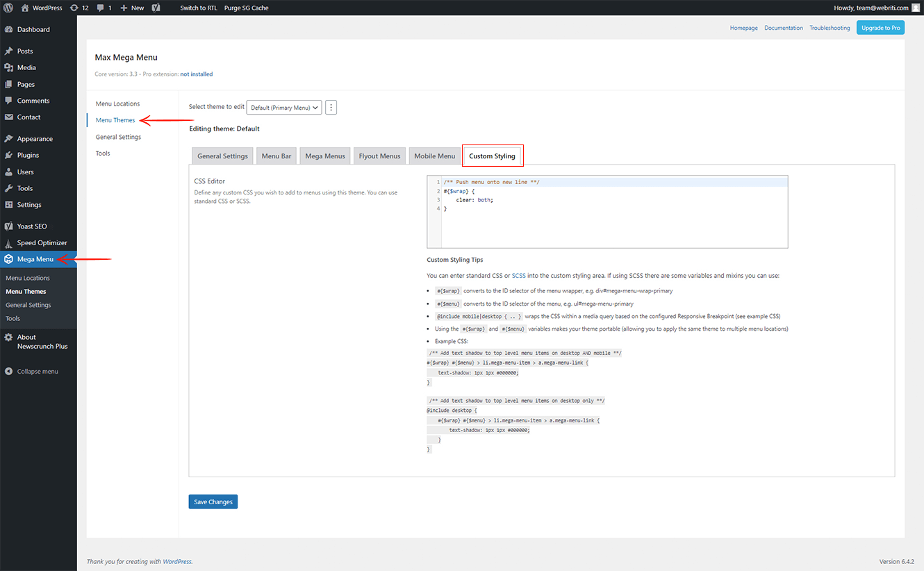924x571 pixels.
Task: Open General Settings in plugin side navigation
Action: [x=119, y=137]
